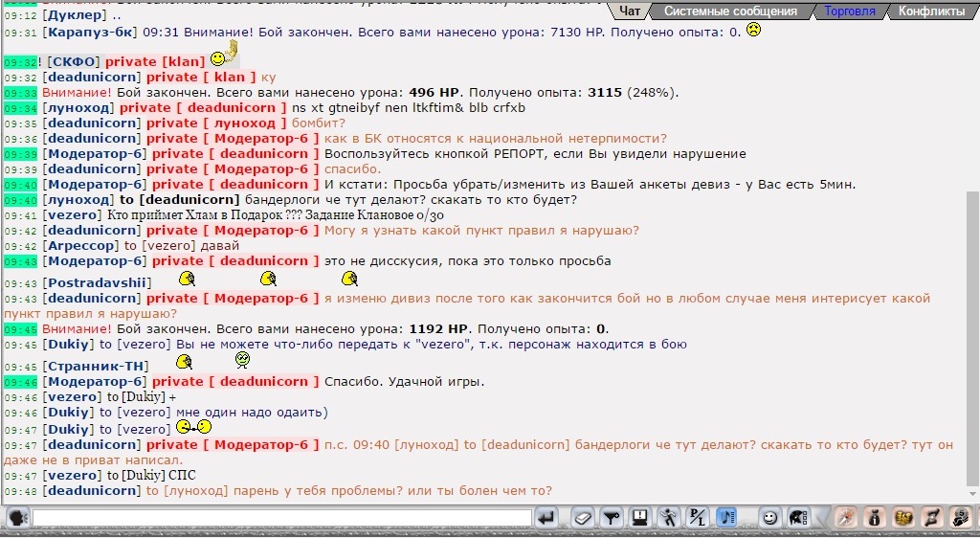Image resolution: width=980 pixels, height=538 pixels.
Task: Toggle the music note sound icon
Action: (726, 518)
